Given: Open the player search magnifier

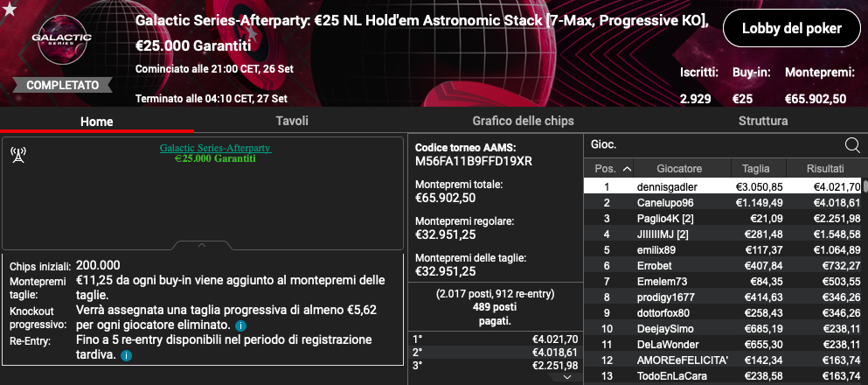Looking at the screenshot, I should [852, 145].
